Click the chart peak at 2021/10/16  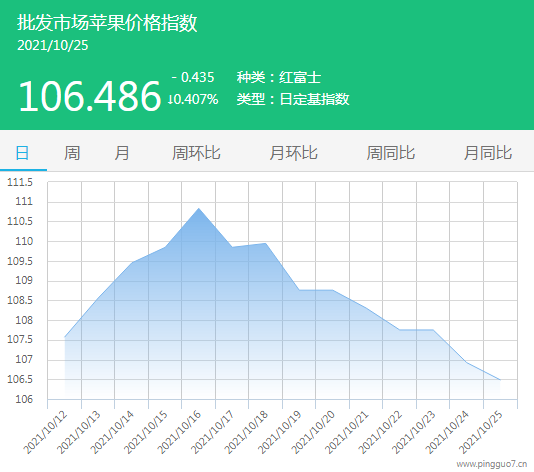pyautogui.click(x=199, y=208)
